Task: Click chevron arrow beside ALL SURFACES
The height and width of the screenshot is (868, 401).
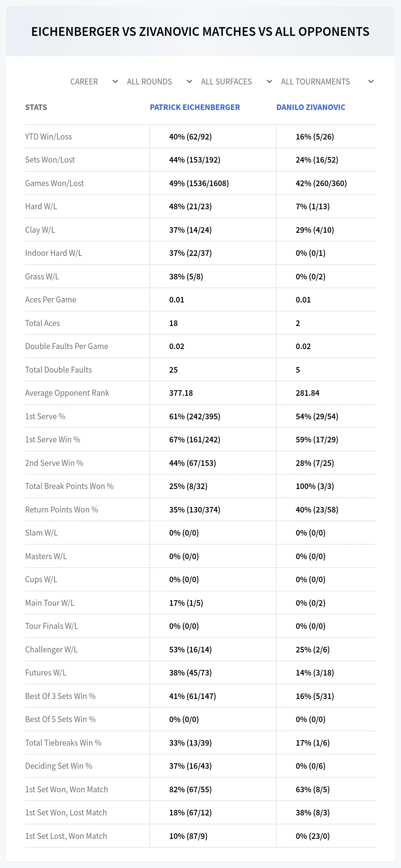Action: 269,82
